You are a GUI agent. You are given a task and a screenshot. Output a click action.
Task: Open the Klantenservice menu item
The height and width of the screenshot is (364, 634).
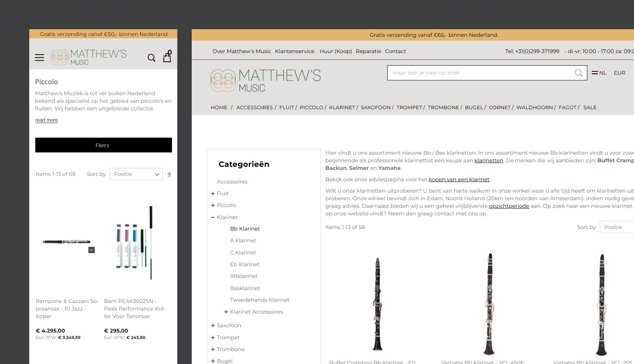tap(295, 51)
